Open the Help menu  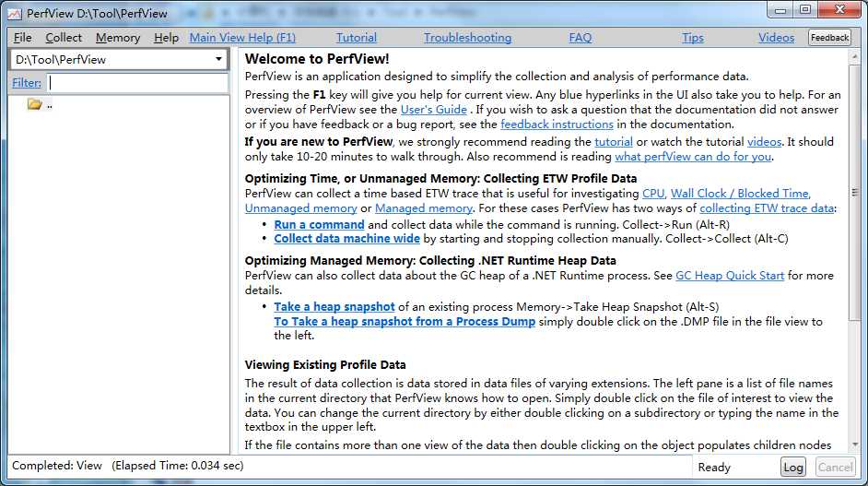[166, 38]
